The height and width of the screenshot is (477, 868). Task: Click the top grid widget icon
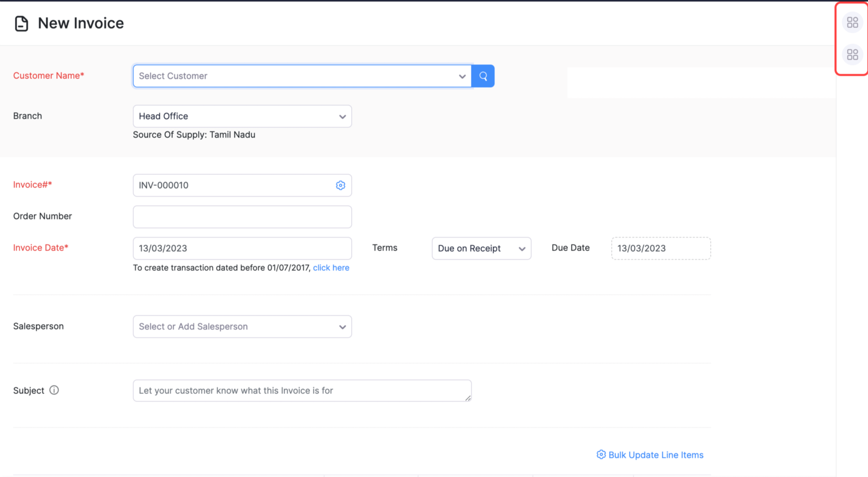(x=852, y=22)
